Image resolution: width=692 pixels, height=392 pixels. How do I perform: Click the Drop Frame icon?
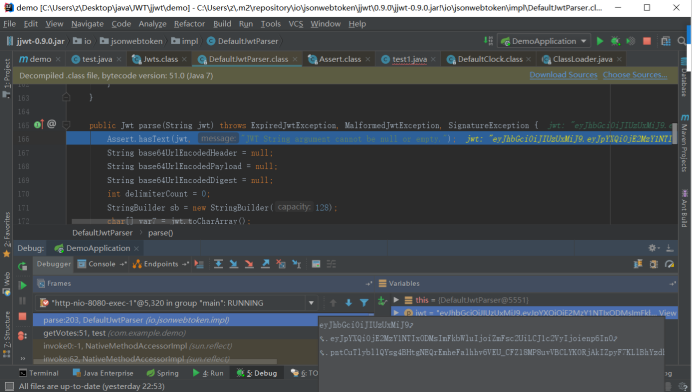[x=281, y=264]
